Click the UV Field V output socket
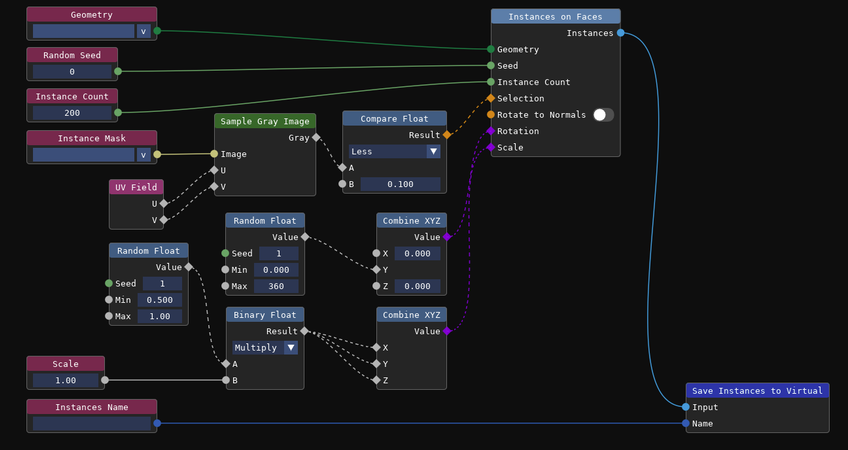Viewport: 848px width, 450px height. pos(163,220)
